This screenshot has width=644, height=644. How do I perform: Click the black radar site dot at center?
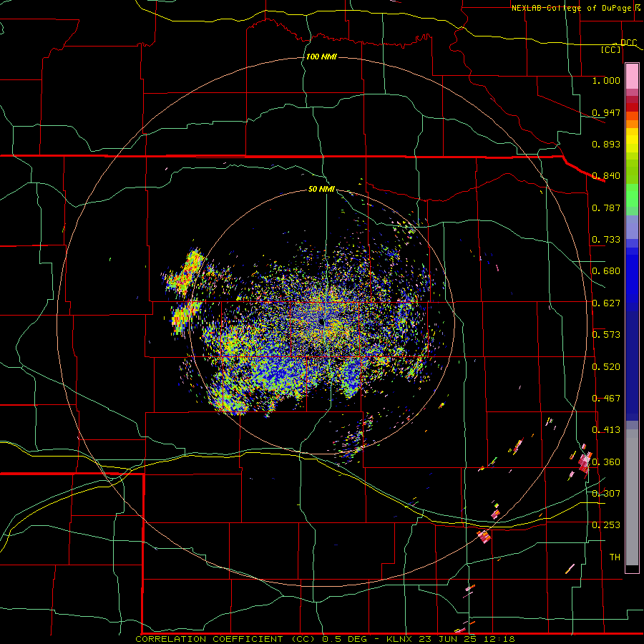[321, 322]
